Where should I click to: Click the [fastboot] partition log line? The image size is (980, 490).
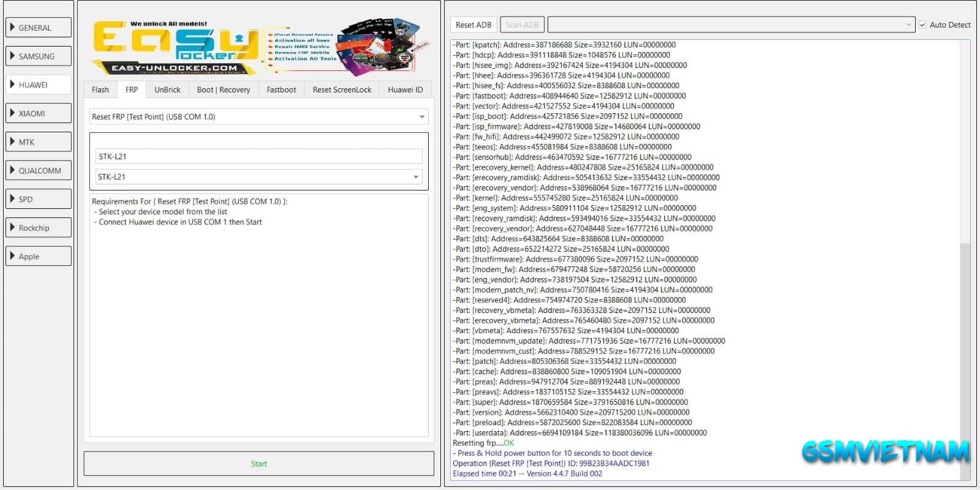click(569, 96)
